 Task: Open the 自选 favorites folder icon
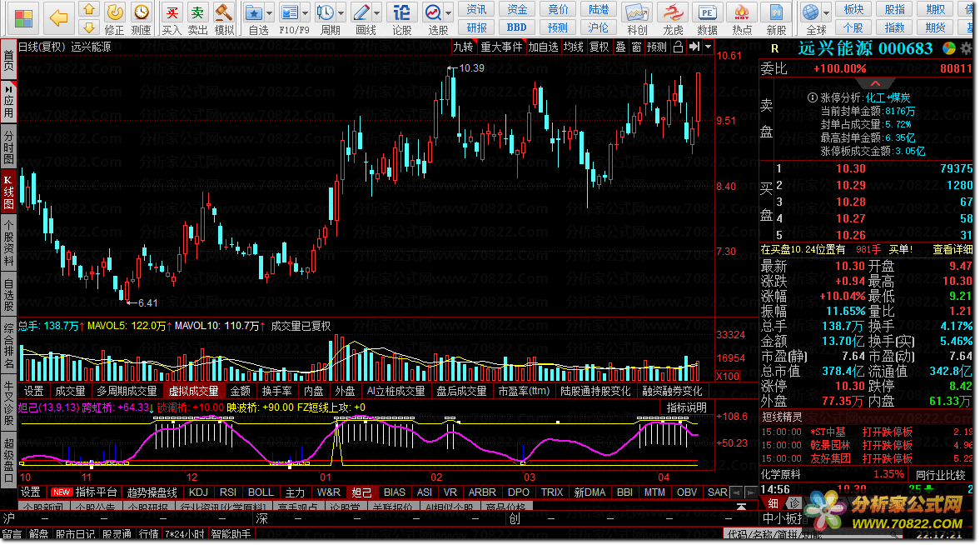(x=254, y=19)
